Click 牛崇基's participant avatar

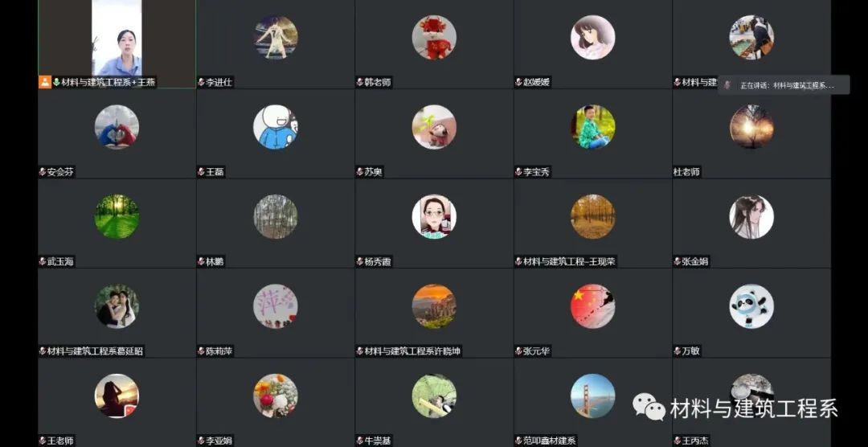434,396
